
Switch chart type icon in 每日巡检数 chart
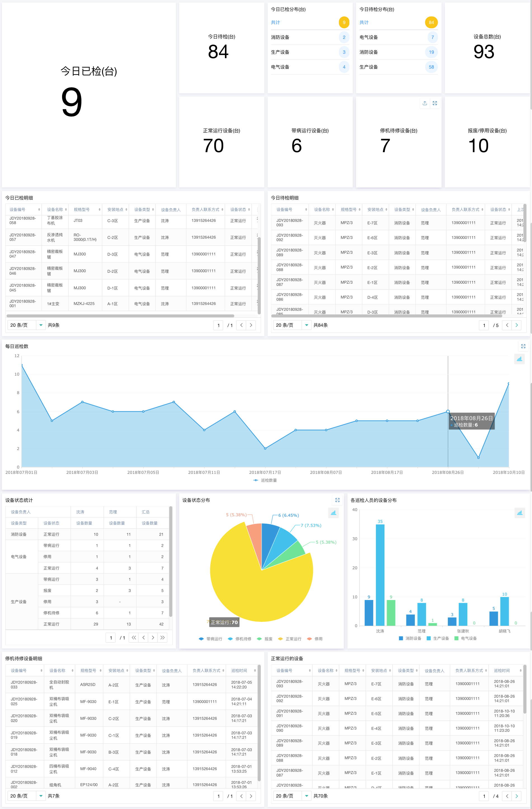tap(519, 359)
